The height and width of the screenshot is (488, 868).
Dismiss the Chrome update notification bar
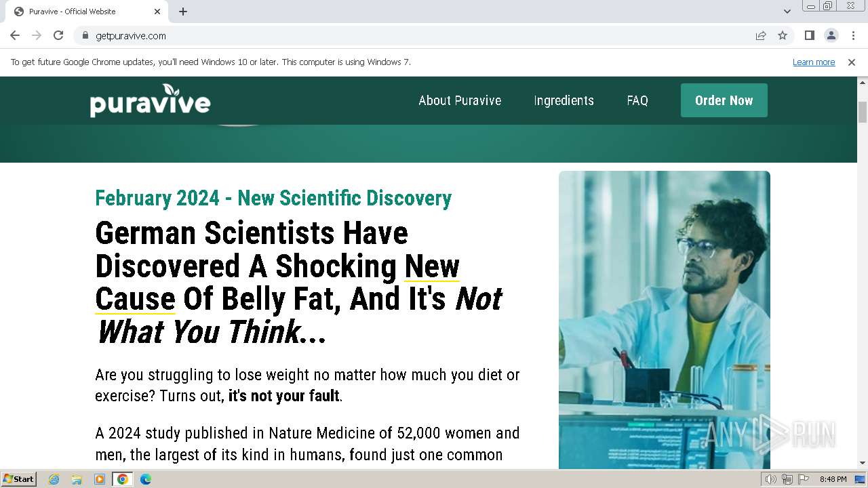(x=852, y=62)
